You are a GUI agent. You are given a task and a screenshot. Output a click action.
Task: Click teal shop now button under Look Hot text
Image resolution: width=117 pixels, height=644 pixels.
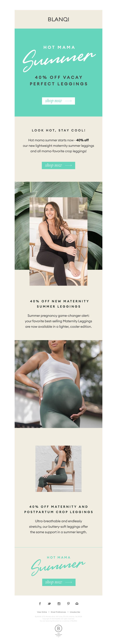(58, 165)
